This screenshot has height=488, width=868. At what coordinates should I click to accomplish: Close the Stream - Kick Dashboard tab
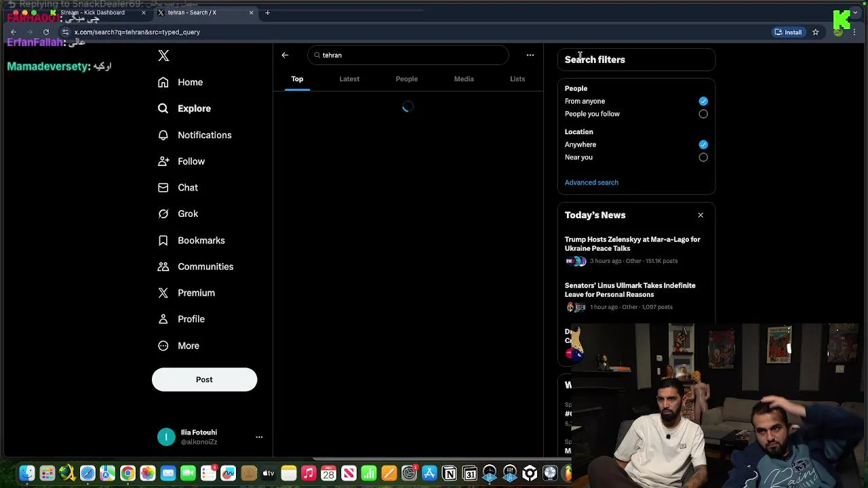point(143,12)
